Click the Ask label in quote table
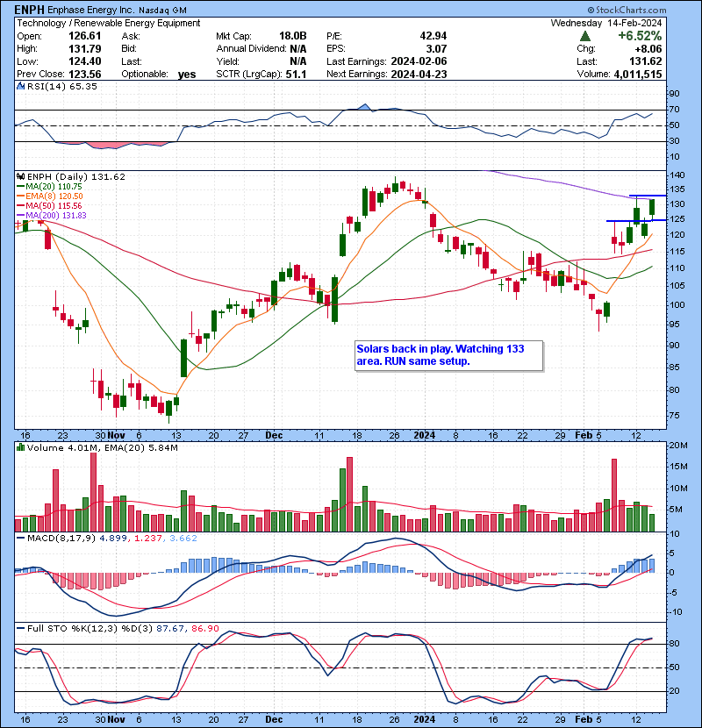 (131, 36)
